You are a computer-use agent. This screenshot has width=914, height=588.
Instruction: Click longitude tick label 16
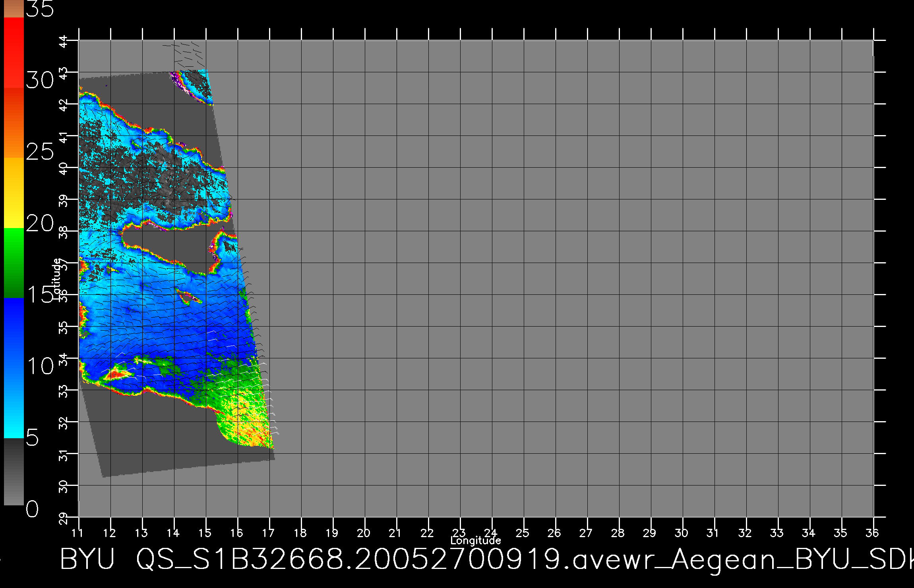click(x=236, y=533)
